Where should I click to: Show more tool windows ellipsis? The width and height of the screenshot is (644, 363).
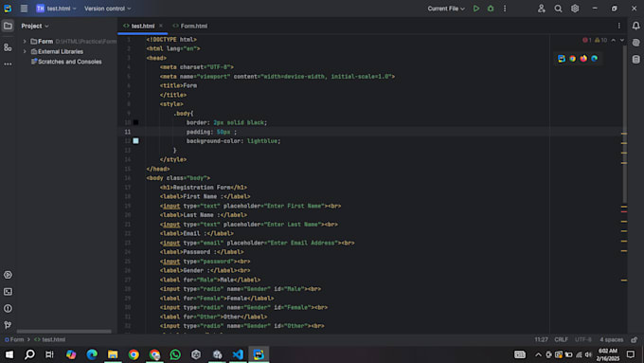pyautogui.click(x=8, y=64)
